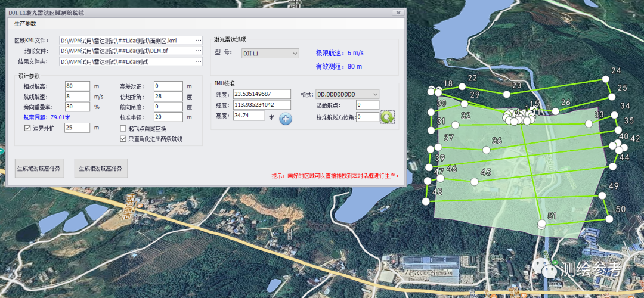Click the 高差改正 input field
Screen dimensions: 644x298
(168, 86)
